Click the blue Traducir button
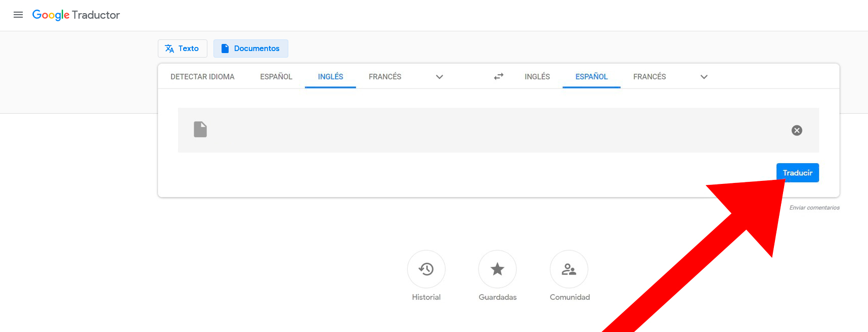 click(798, 173)
